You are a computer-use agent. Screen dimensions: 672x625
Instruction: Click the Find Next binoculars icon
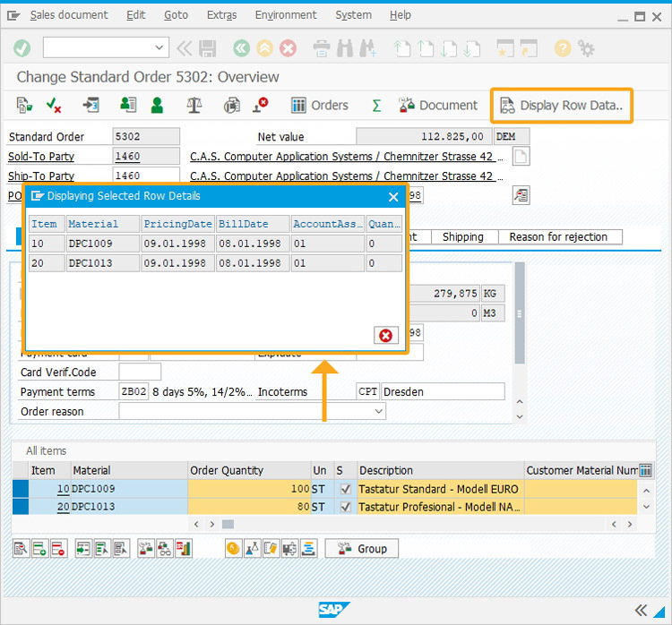[367, 48]
